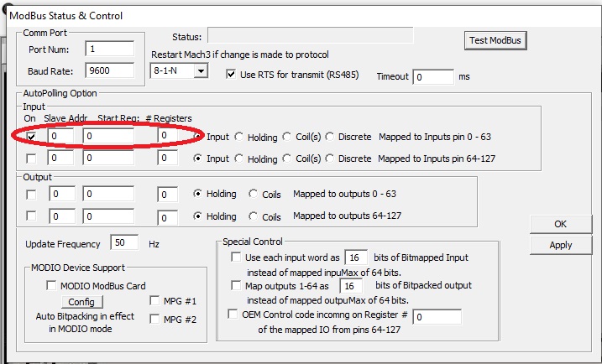This screenshot has height=364, width=602.
Task: Select Holding radio for outputs 64-127
Action: 197,216
